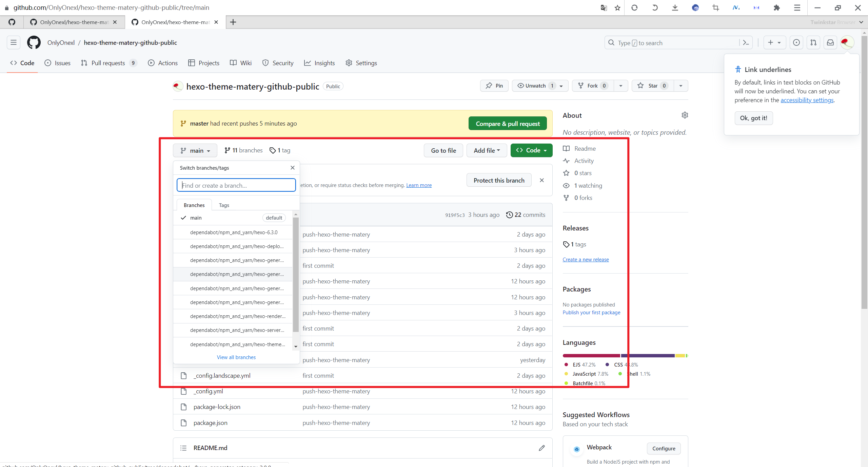Image resolution: width=868 pixels, height=467 pixels.
Task: Close the Switch branches/tags popup
Action: click(x=292, y=168)
